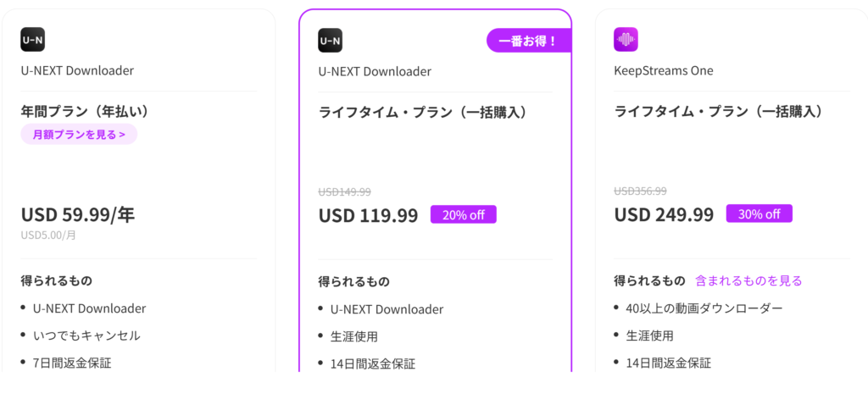Click the purple KeepStreams One icon
Viewport: 868px width, 394px height.
(626, 40)
